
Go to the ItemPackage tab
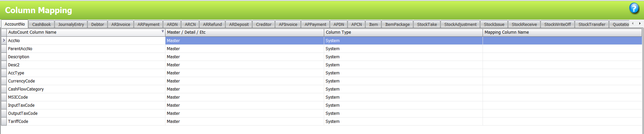pyautogui.click(x=397, y=24)
